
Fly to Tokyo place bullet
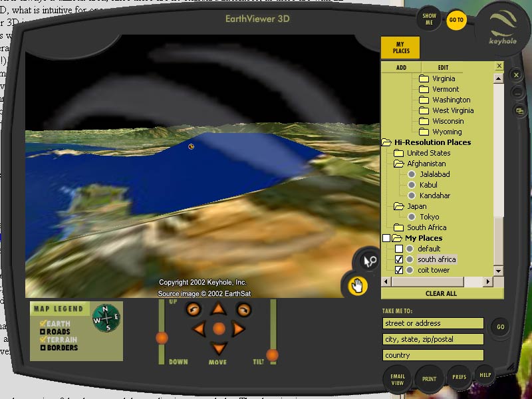pos(412,217)
